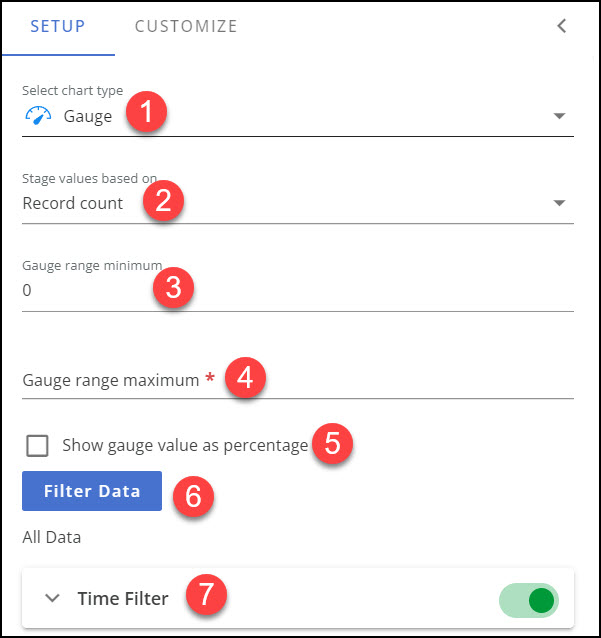
Task: Click the red annotation marker number 5
Action: (x=333, y=443)
